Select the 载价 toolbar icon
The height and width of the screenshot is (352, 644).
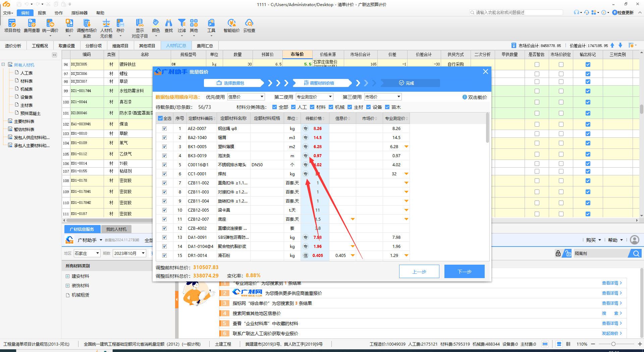coord(69,26)
